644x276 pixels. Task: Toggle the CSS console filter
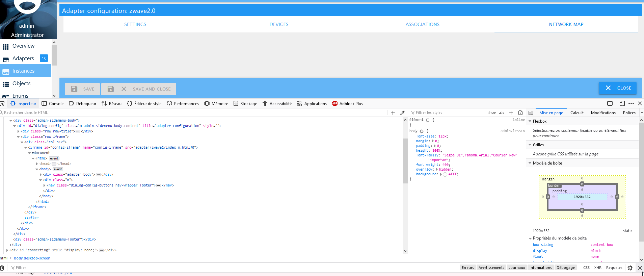click(586, 268)
